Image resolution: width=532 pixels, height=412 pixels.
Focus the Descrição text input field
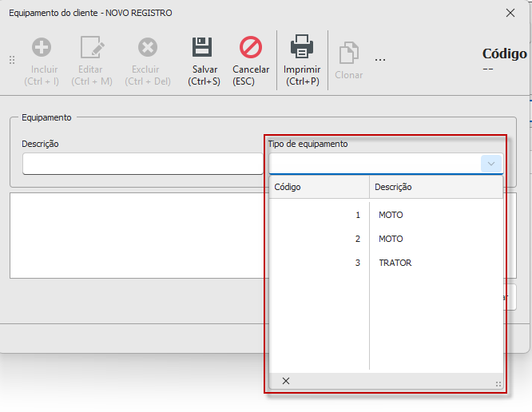pos(142,164)
